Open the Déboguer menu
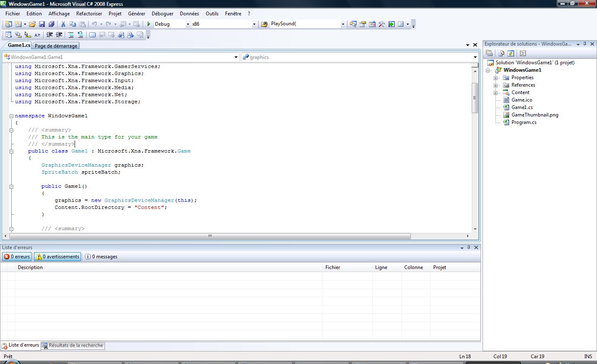 click(x=162, y=14)
